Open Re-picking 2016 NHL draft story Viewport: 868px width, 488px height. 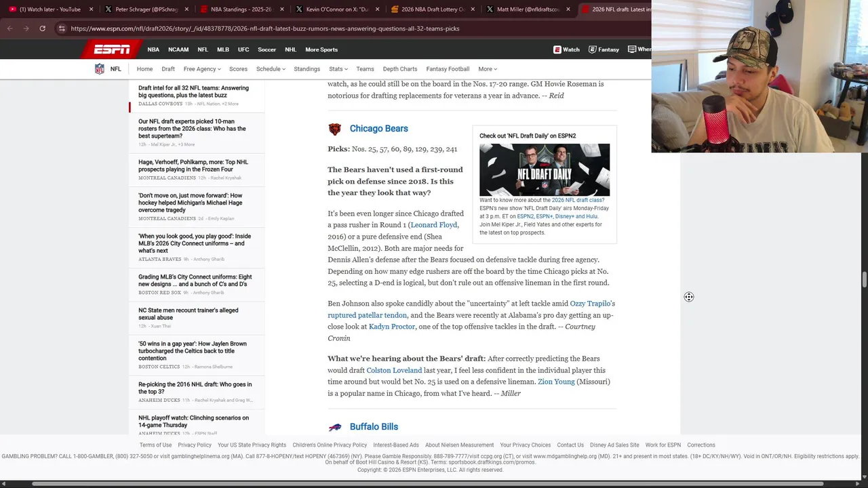tap(195, 388)
